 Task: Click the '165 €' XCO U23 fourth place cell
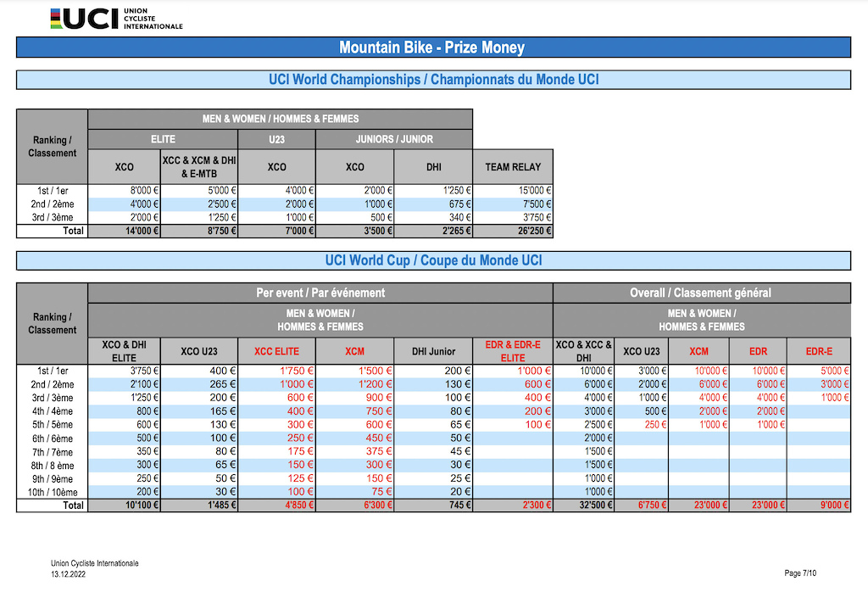199,411
